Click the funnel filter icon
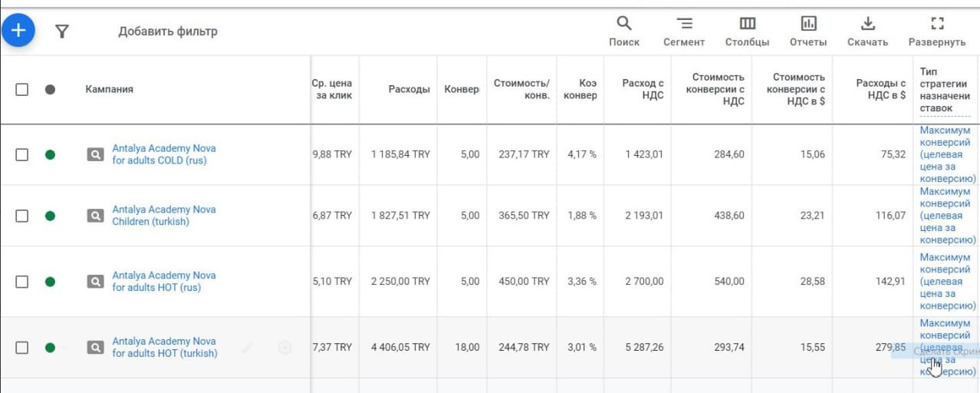 point(62,31)
